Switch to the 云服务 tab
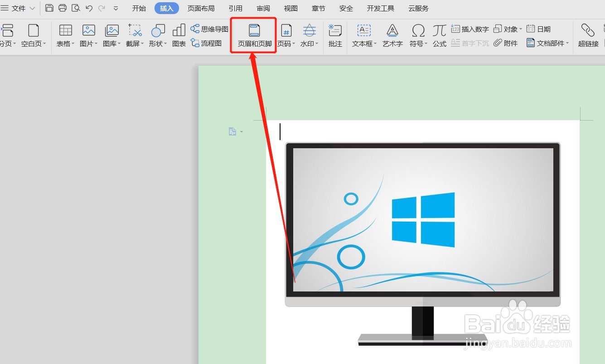Image resolution: width=605 pixels, height=364 pixels. click(x=418, y=8)
